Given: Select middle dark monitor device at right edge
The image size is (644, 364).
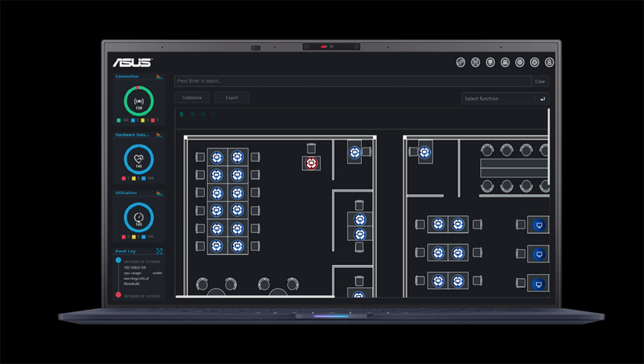Looking at the screenshot, I should click(x=539, y=254).
